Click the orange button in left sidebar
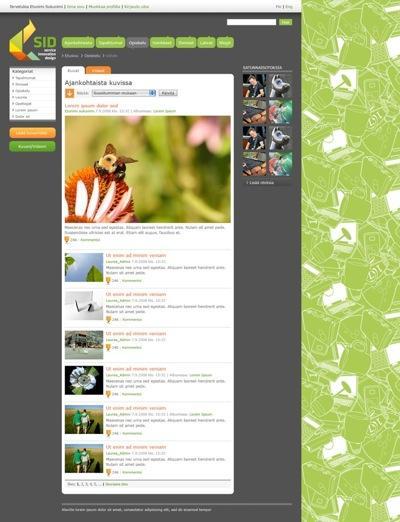 (32, 133)
